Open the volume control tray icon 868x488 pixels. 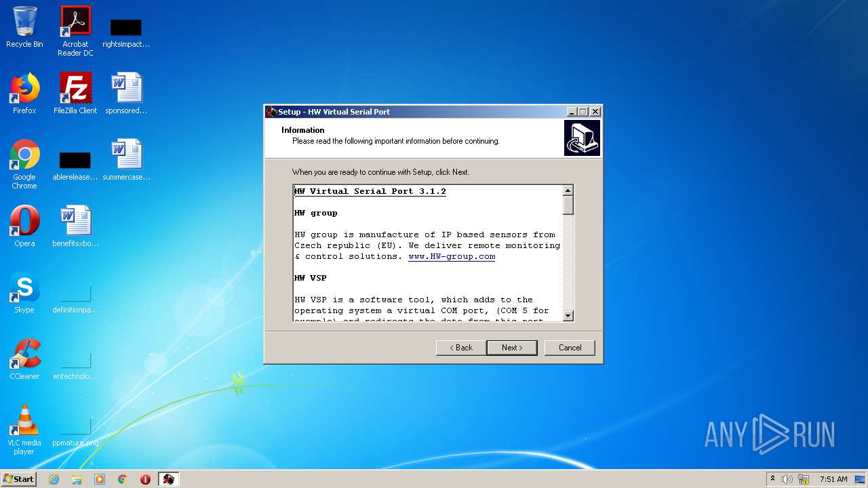[x=787, y=479]
